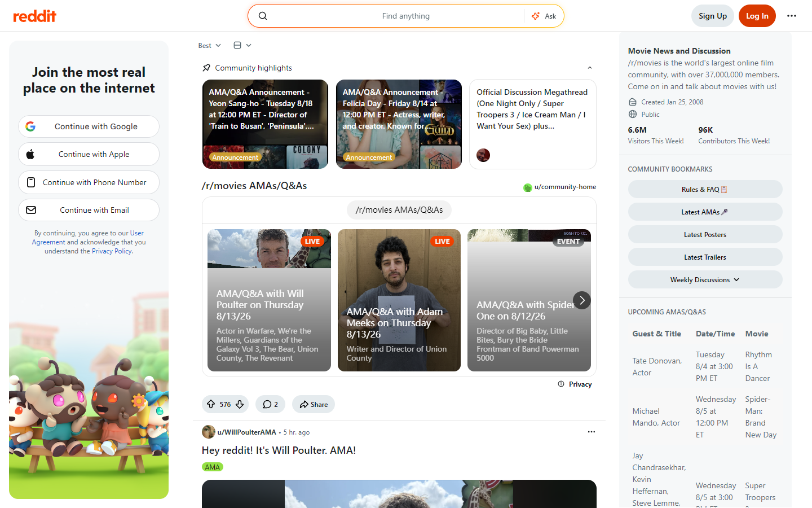The height and width of the screenshot is (508, 812).
Task: Open the Yeon Sang-ho announcement card
Action: pyautogui.click(x=265, y=124)
